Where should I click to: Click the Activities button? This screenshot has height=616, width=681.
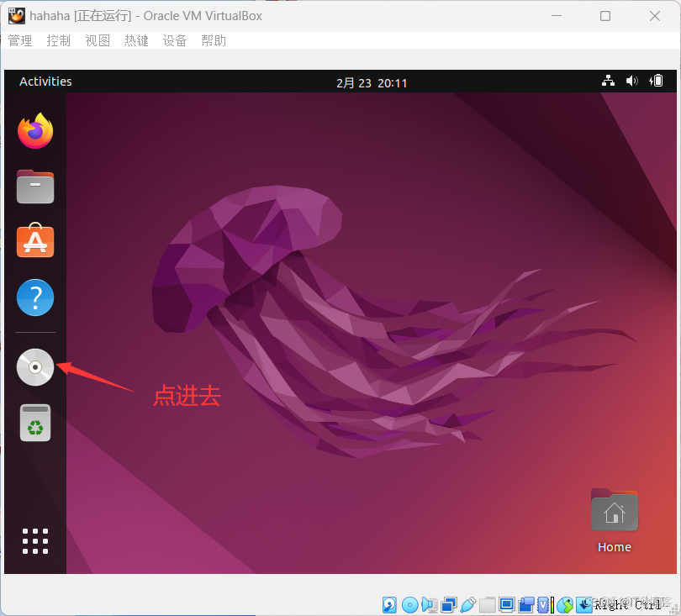pyautogui.click(x=45, y=81)
